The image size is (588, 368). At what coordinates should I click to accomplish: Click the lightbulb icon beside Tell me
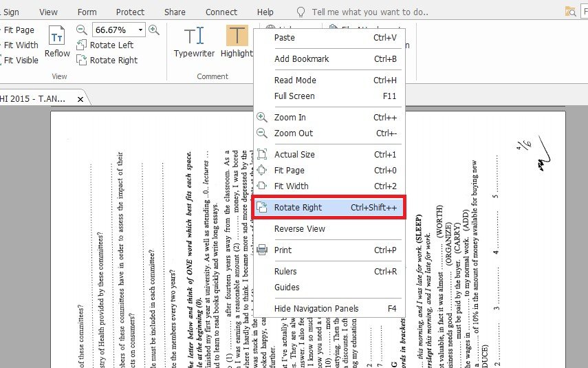click(x=301, y=12)
